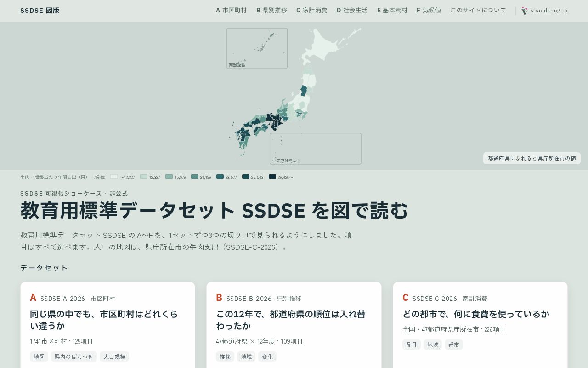The image size is (588, 368).
Task: Click the 1741市区町村・125項目 text
Action: [x=62, y=341]
